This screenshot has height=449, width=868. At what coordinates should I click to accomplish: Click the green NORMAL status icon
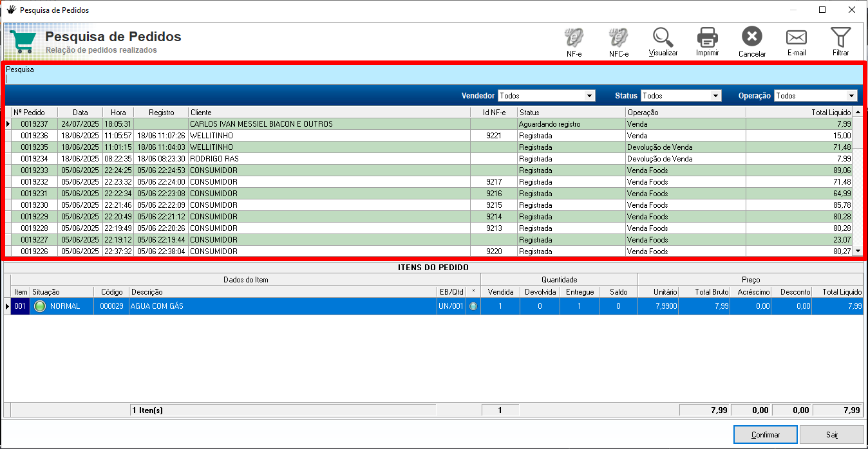click(40, 306)
